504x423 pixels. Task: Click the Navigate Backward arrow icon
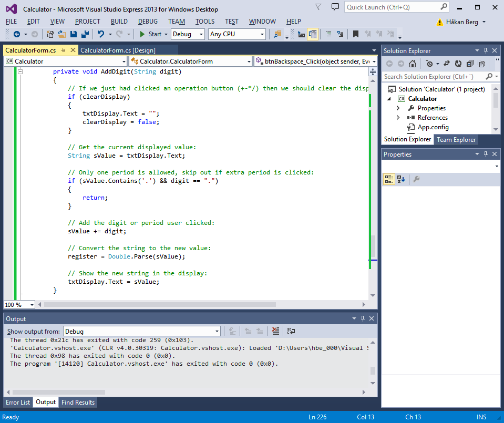tap(17, 34)
